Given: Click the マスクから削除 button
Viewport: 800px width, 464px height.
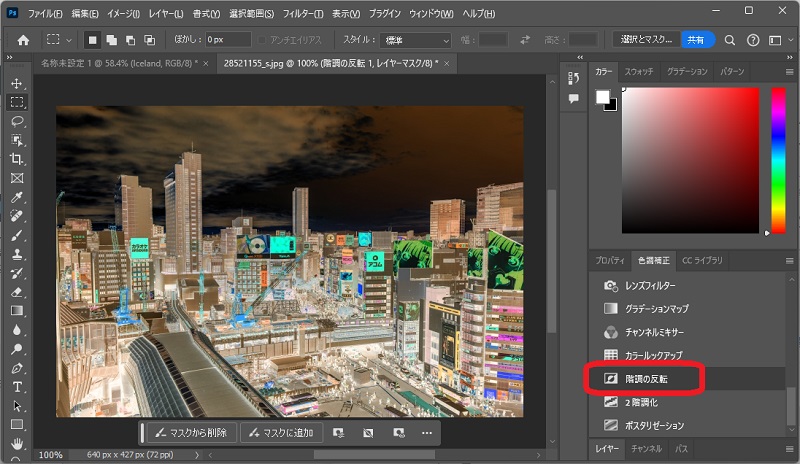Looking at the screenshot, I should [191, 433].
